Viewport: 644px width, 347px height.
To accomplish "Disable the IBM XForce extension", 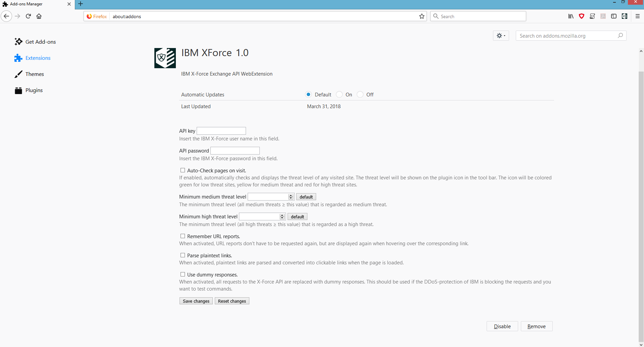I will [502, 326].
